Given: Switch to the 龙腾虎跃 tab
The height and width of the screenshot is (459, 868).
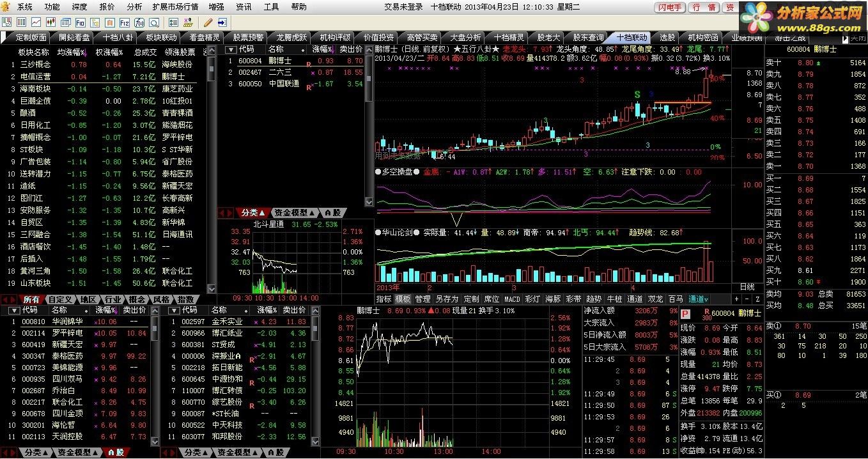Looking at the screenshot, I should click(x=291, y=38).
